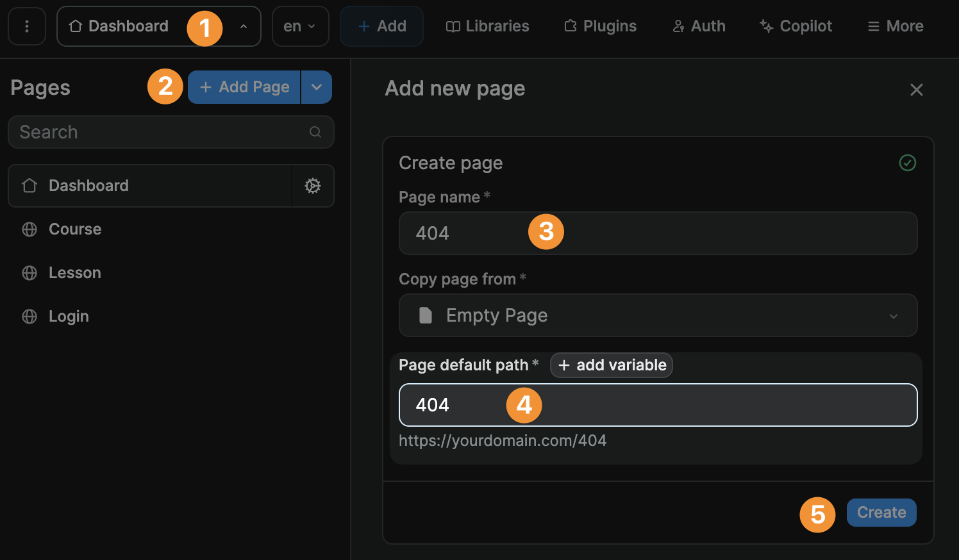The image size is (959, 560).
Task: Expand the Dashboard page selector dropdown
Action: click(x=243, y=26)
